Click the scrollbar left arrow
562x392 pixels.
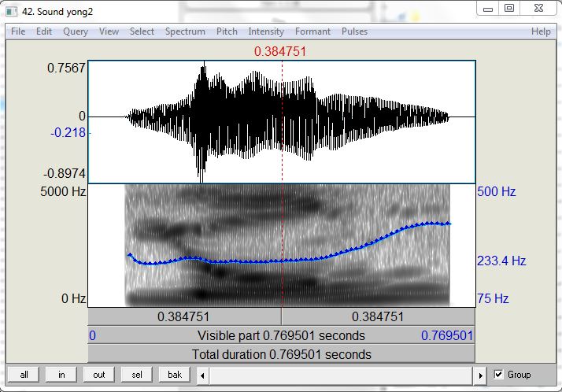click(202, 375)
